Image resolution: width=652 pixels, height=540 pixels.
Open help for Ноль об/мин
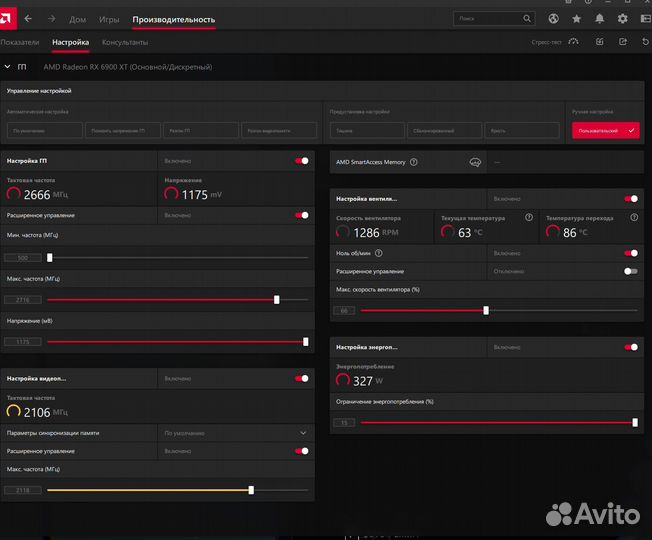pyautogui.click(x=378, y=253)
